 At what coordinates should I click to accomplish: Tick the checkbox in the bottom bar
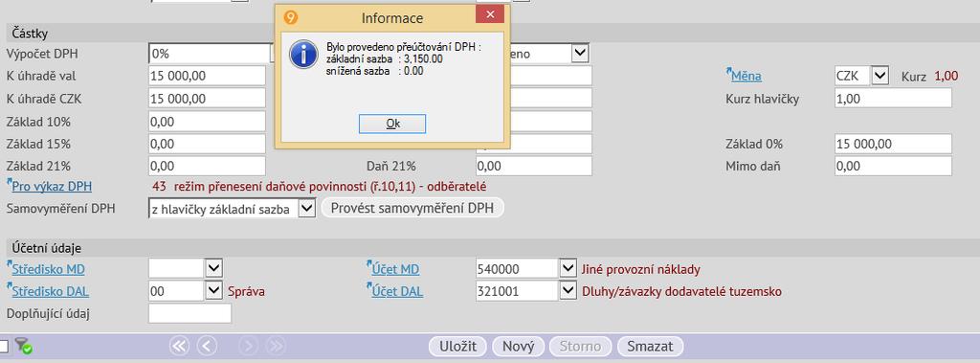pyautogui.click(x=4, y=346)
